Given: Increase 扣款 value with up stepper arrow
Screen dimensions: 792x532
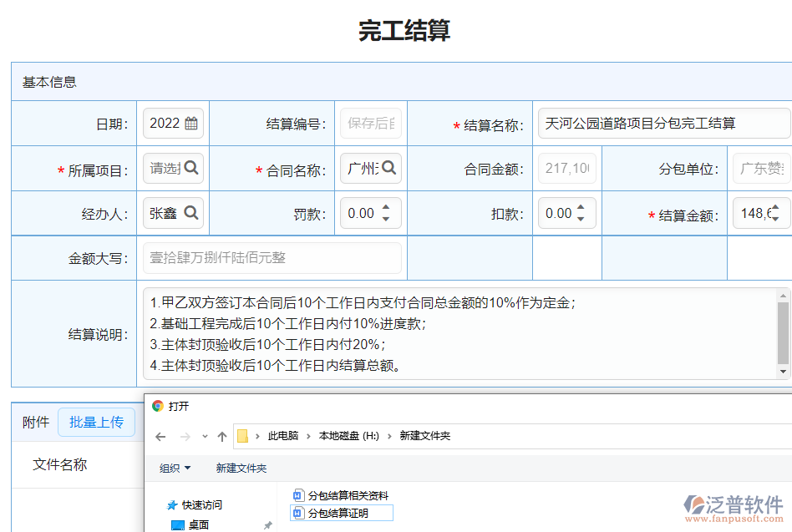Looking at the screenshot, I should (582, 207).
